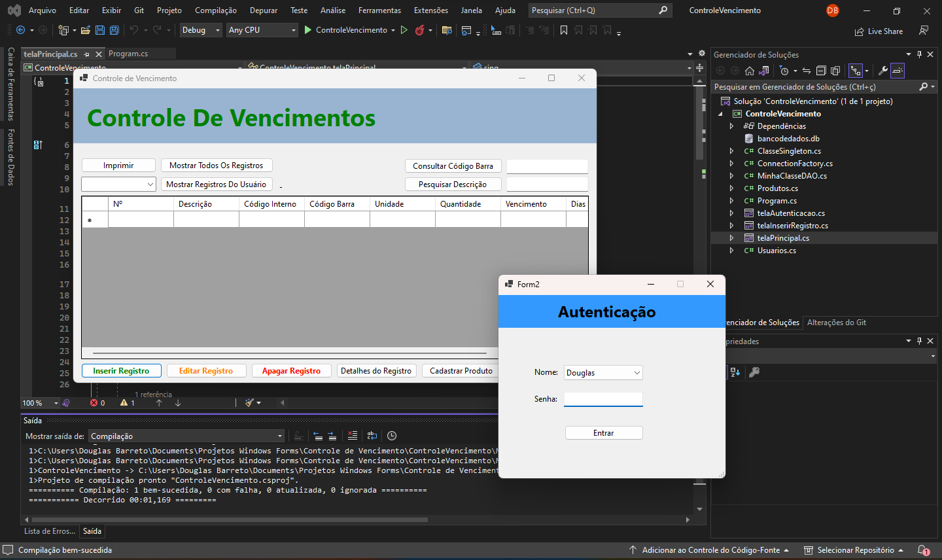Click the Home icon in Gerenciador de Soluções
Screen dimensions: 942x560
750,71
